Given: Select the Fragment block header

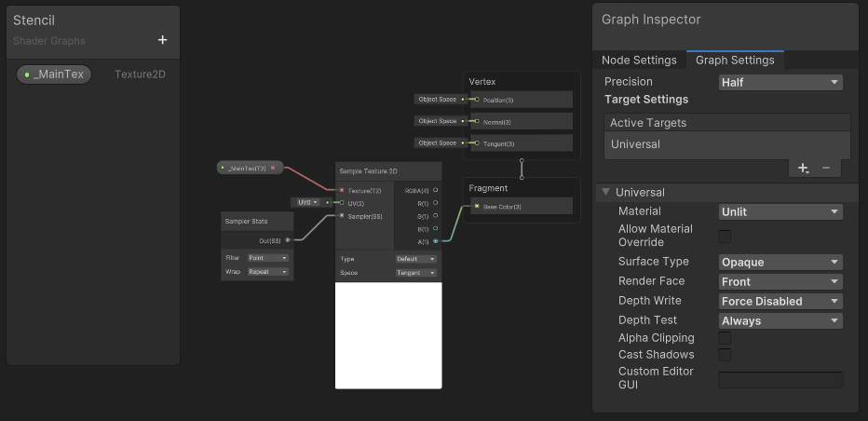Looking at the screenshot, I should click(x=488, y=188).
